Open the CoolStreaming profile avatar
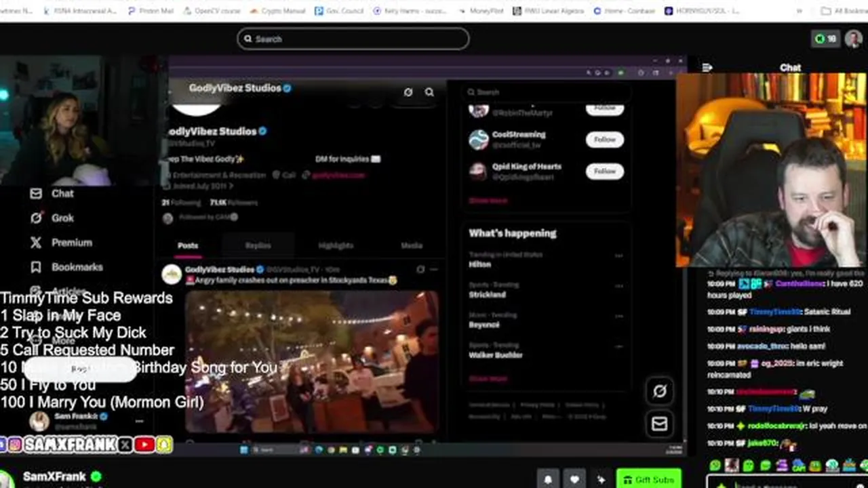 (x=479, y=140)
